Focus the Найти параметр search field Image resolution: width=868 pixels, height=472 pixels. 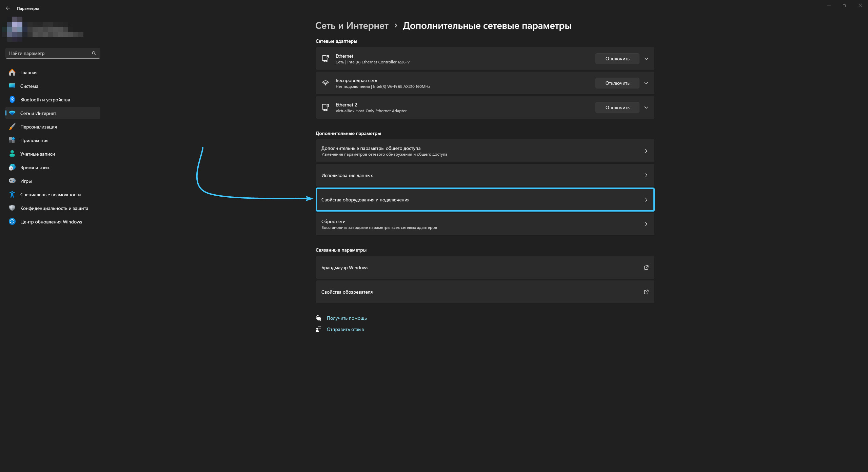[x=47, y=53]
